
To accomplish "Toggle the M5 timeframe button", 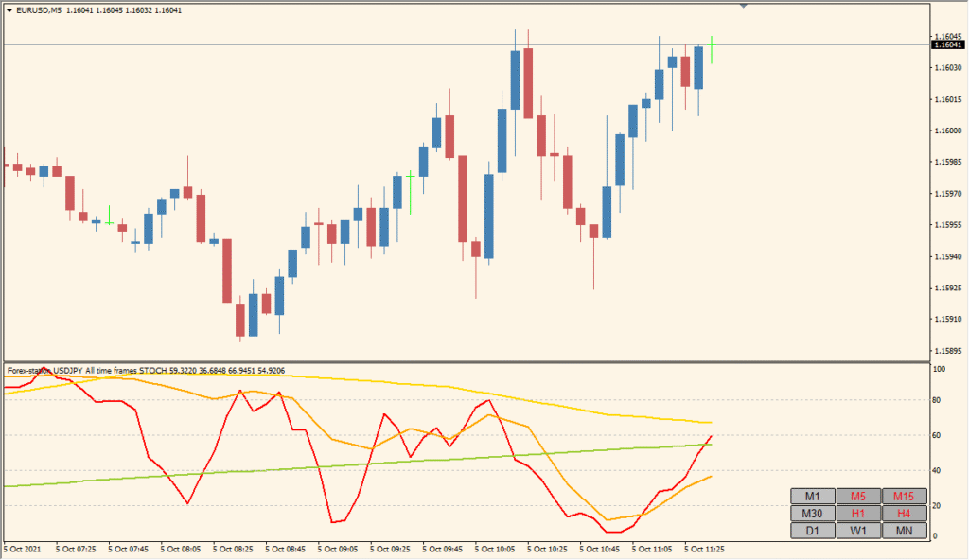I will (858, 497).
